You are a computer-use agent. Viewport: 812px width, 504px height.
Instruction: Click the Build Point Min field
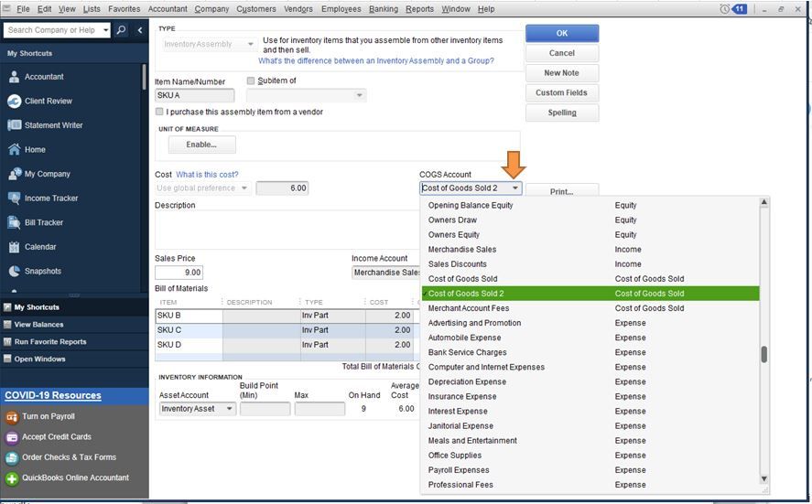[265, 409]
